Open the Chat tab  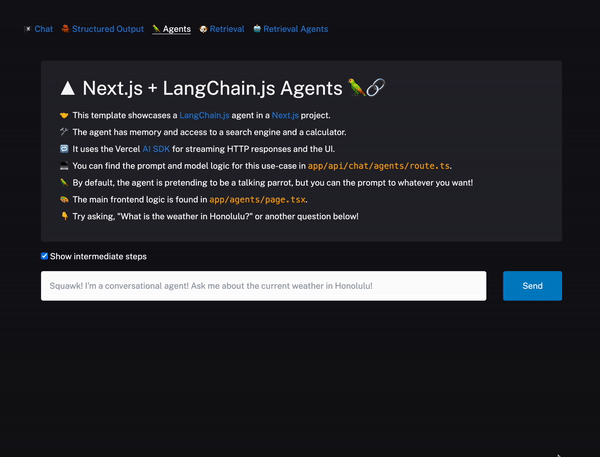[44, 29]
